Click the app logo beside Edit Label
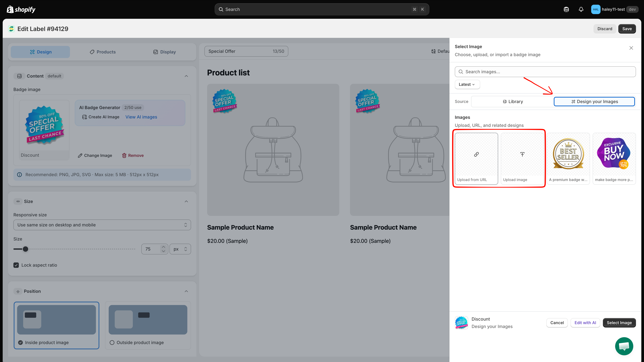 click(x=11, y=29)
